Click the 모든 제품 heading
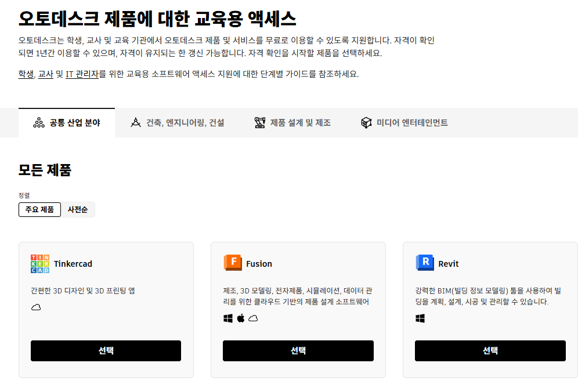This screenshot has height=392, width=578. [45, 170]
